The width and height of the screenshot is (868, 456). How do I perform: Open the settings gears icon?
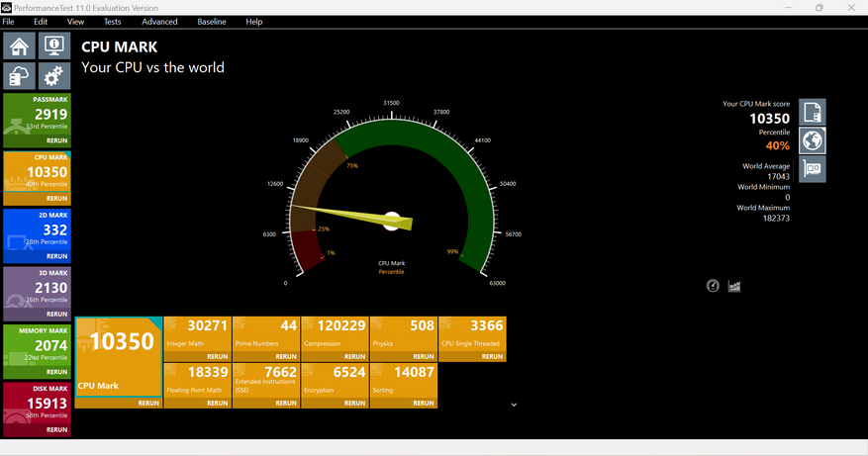point(54,76)
